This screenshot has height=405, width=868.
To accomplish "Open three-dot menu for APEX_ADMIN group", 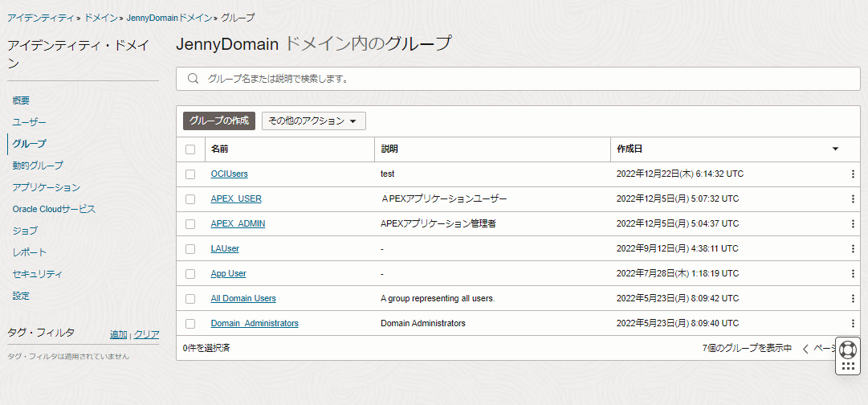I will coord(853,224).
